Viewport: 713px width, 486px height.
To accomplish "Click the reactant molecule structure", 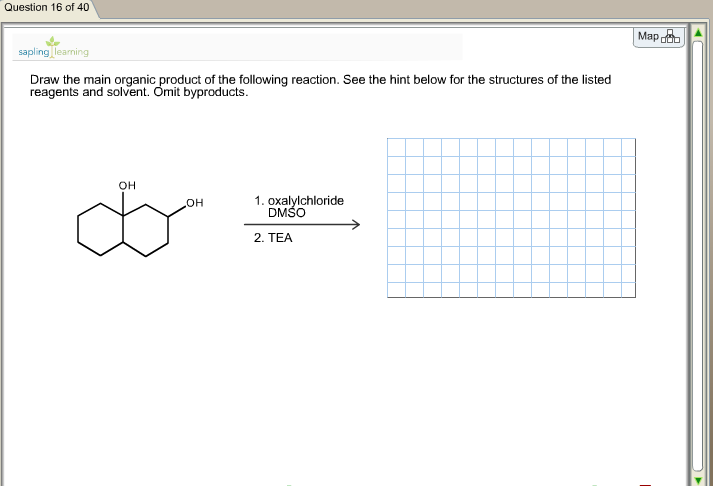I will tap(140, 219).
